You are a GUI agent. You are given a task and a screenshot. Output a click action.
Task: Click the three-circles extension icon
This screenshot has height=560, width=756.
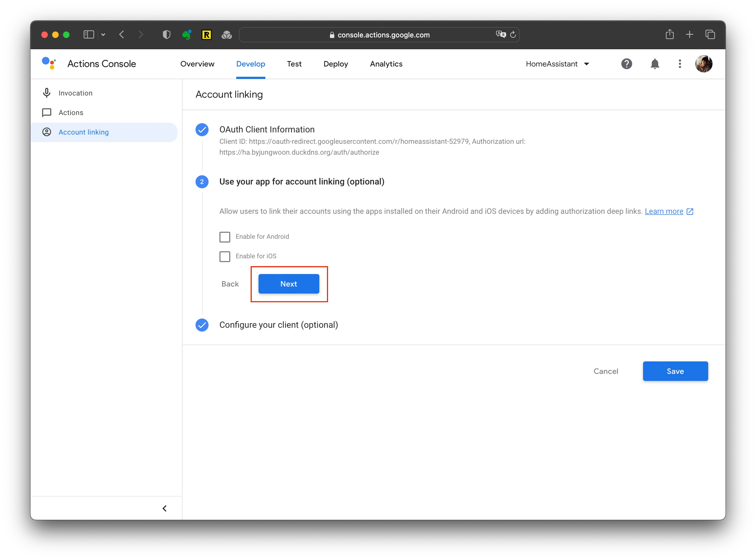[x=227, y=34]
